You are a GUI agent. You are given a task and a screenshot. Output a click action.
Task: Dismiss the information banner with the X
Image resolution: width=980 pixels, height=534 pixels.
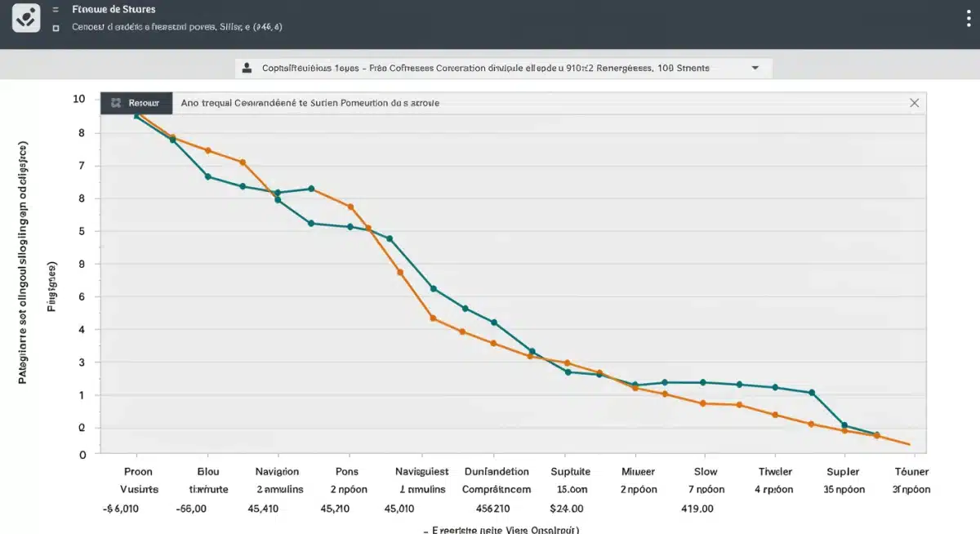click(914, 102)
